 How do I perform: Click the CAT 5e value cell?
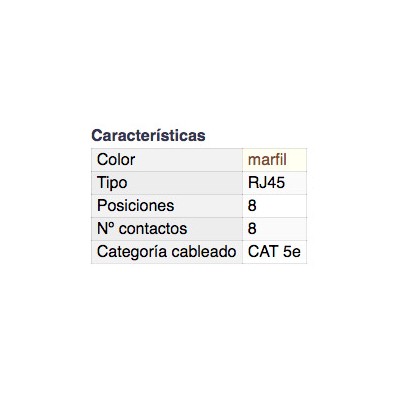(275, 252)
